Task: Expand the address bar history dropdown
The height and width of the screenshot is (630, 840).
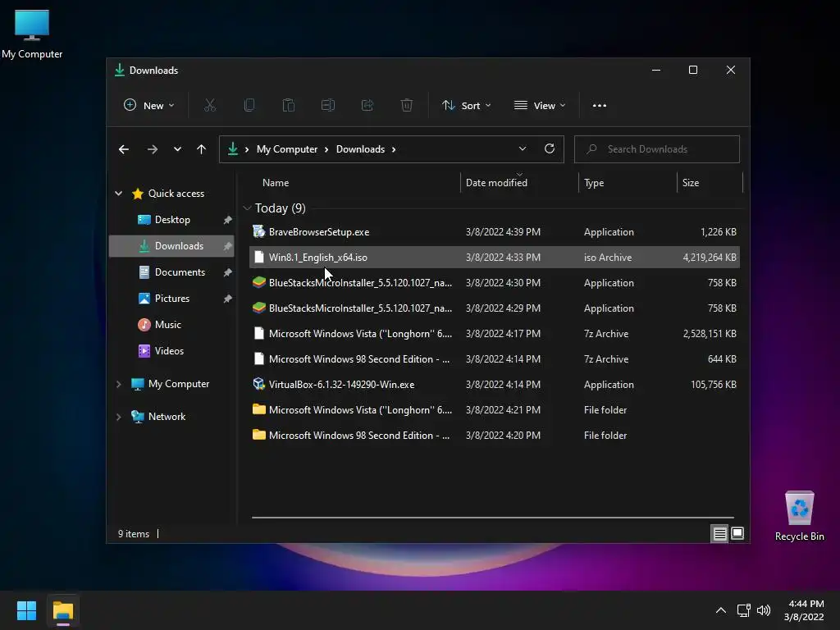Action: click(x=523, y=149)
